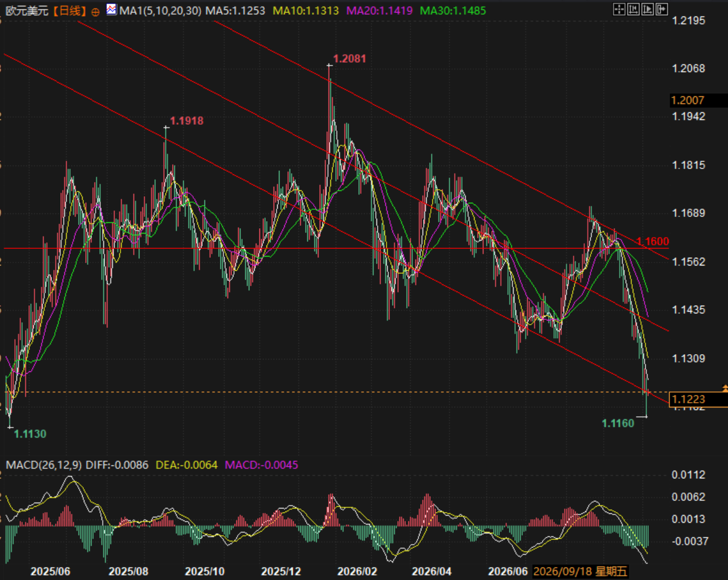Click the exit-arrow panel icon at top right
728x580 pixels.
(x=662, y=9)
